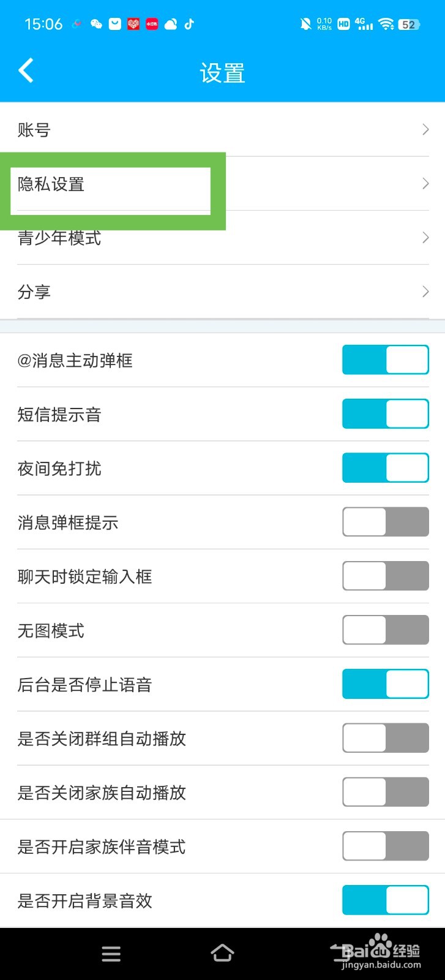Tap the back arrow in header
445x980 pixels.
pyautogui.click(x=26, y=71)
